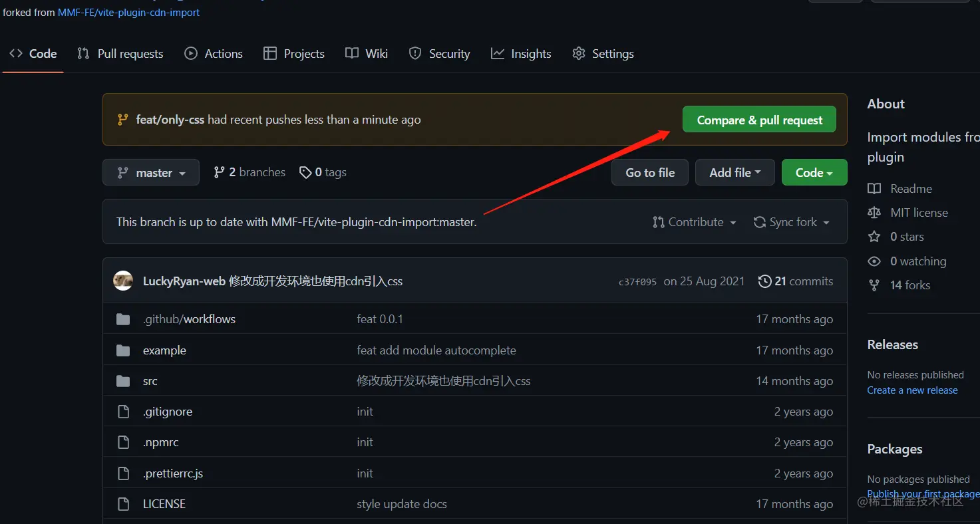Switch to the Pull requests tab

point(120,54)
